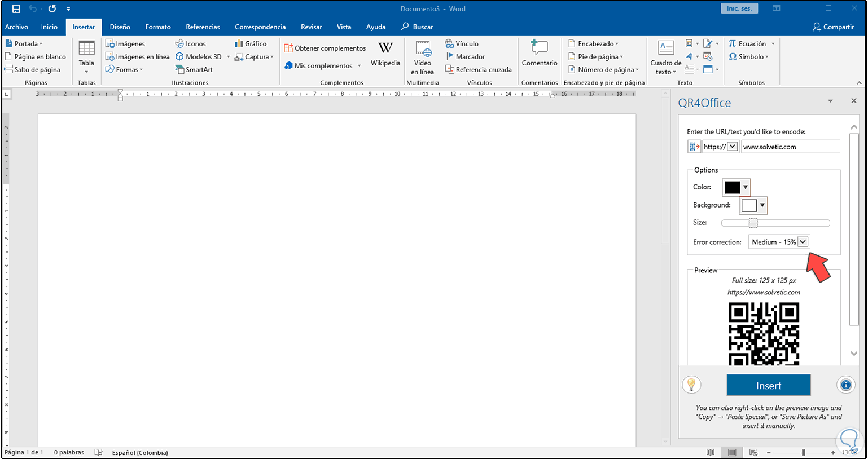Image resolution: width=868 pixels, height=459 pixels.
Task: Click the Save icon in the title bar
Action: coord(16,9)
